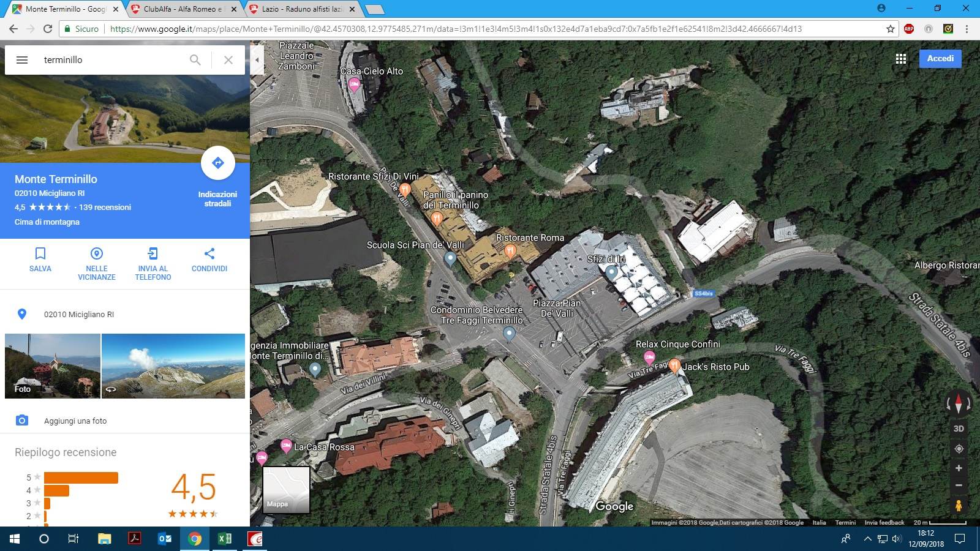Reload the page
This screenshot has width=980, height=551.
click(48, 29)
